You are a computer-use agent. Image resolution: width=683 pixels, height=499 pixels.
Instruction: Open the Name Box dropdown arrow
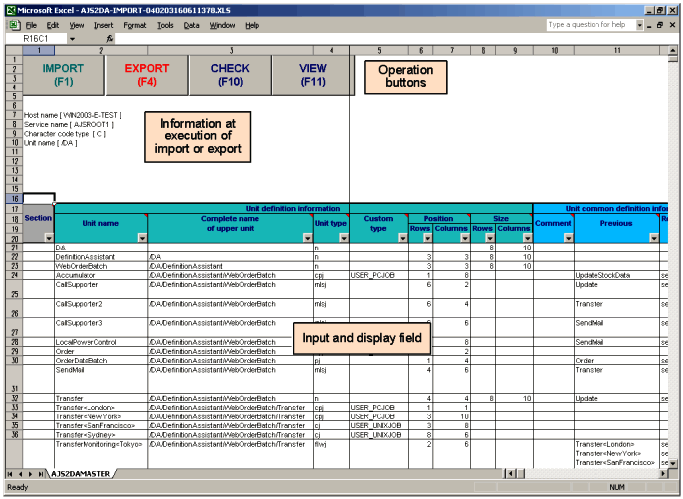click(x=72, y=38)
